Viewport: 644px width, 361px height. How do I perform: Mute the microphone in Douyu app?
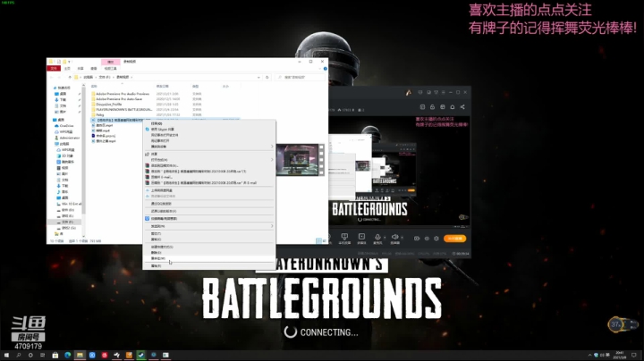(x=377, y=237)
